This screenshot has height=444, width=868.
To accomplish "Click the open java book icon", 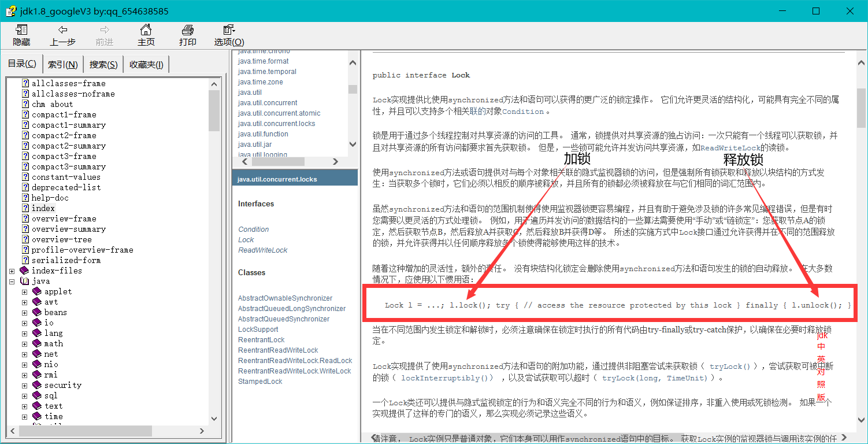I will tap(24, 281).
